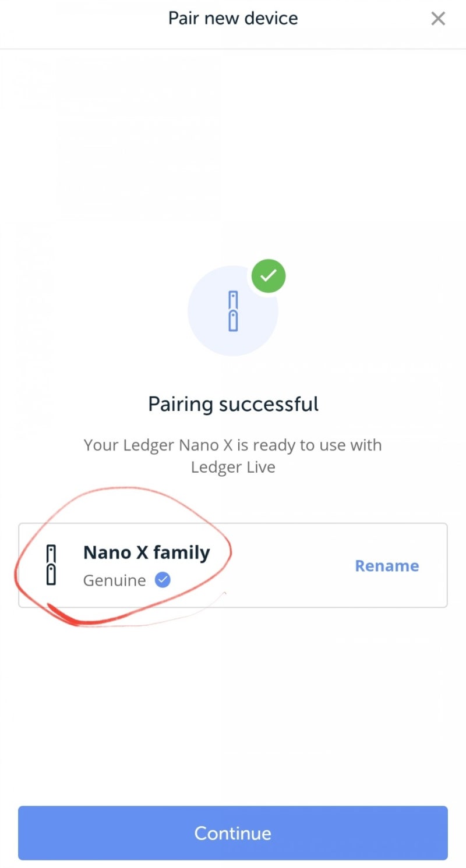Click the Genuine status label
The height and width of the screenshot is (868, 466).
tap(114, 580)
